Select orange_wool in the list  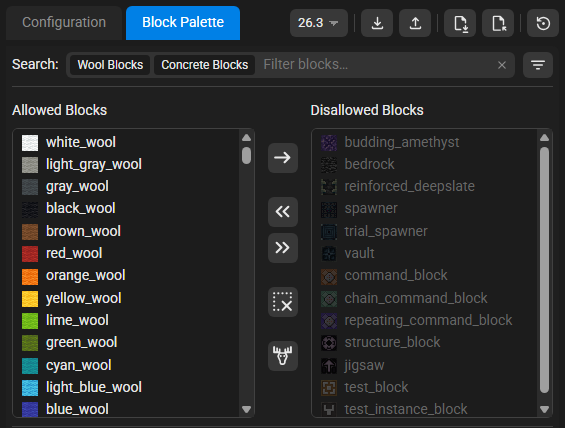click(126, 276)
